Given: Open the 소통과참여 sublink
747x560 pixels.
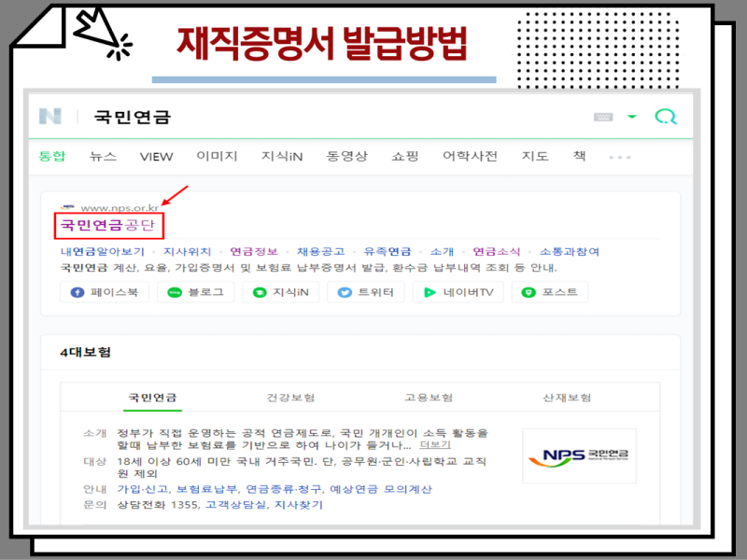Looking at the screenshot, I should pos(570,251).
